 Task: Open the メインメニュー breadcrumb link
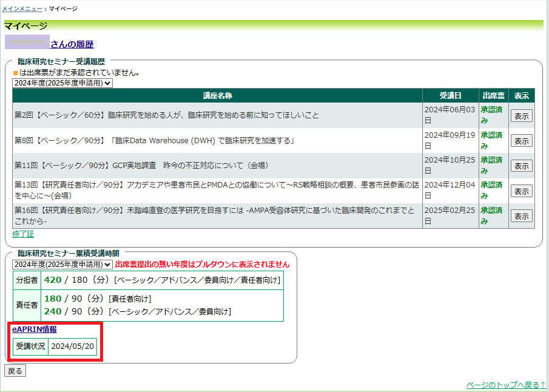tap(22, 9)
